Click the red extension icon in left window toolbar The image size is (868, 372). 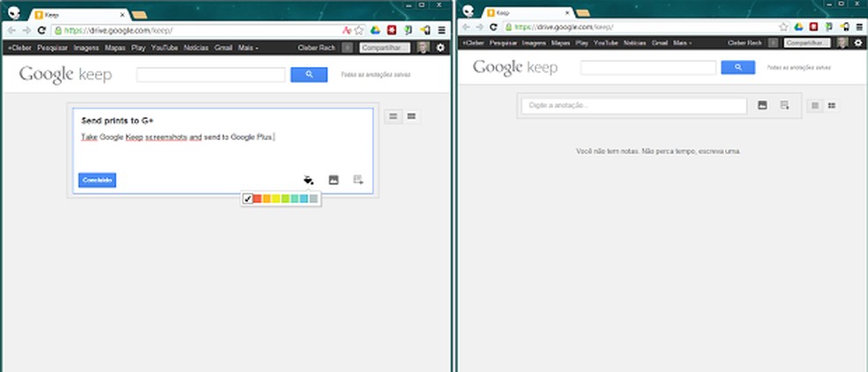coord(392,31)
